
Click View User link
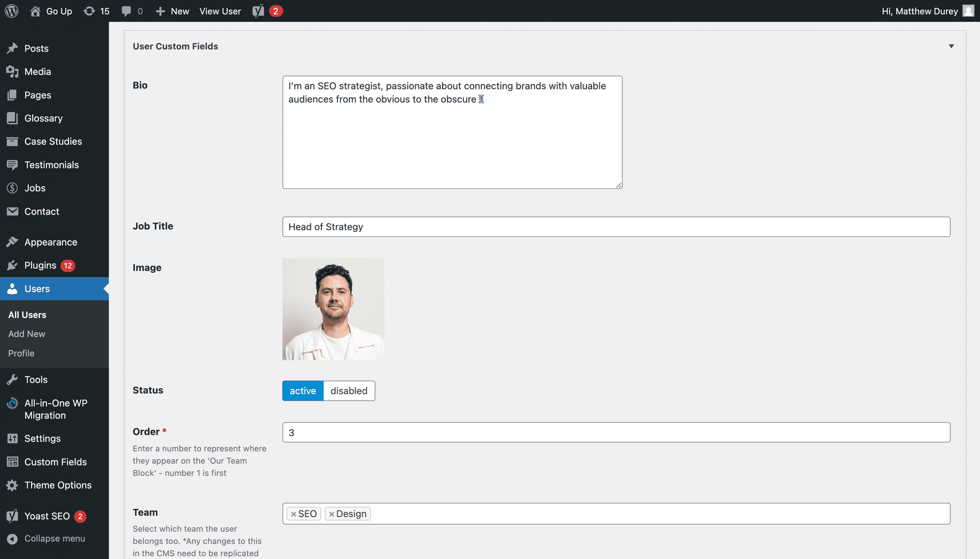(220, 11)
